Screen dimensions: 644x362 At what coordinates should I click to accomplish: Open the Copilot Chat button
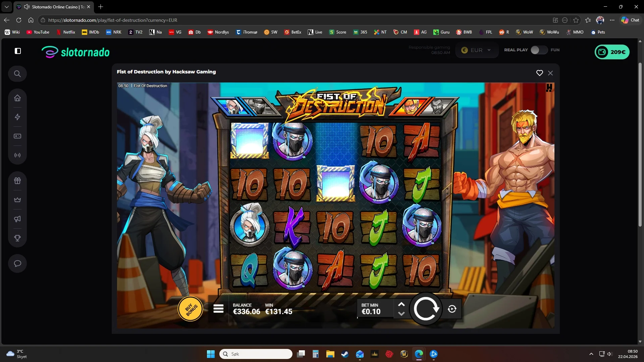(x=630, y=20)
